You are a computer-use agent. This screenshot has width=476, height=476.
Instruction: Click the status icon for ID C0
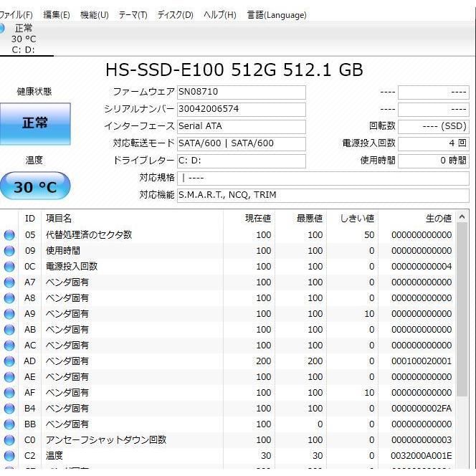(9, 440)
